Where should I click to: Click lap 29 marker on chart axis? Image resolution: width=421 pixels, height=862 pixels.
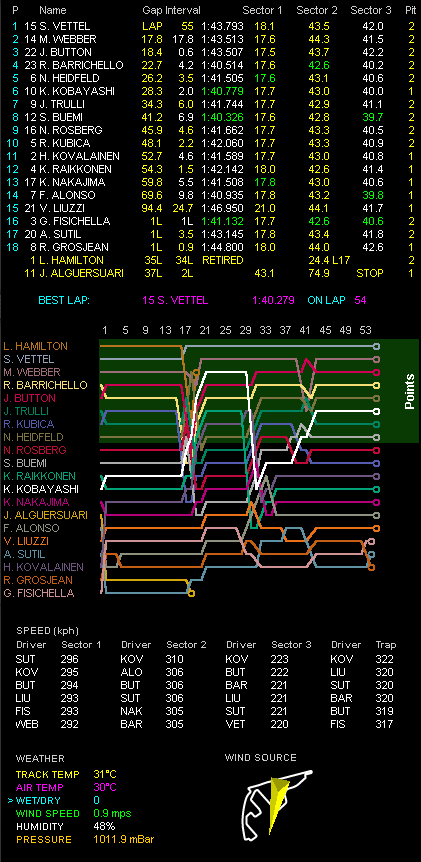pos(246,330)
